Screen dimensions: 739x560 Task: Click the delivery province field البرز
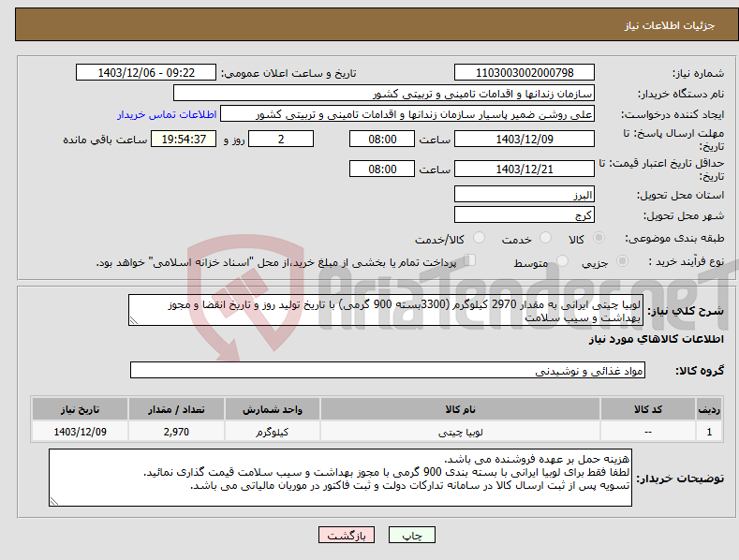[525, 194]
